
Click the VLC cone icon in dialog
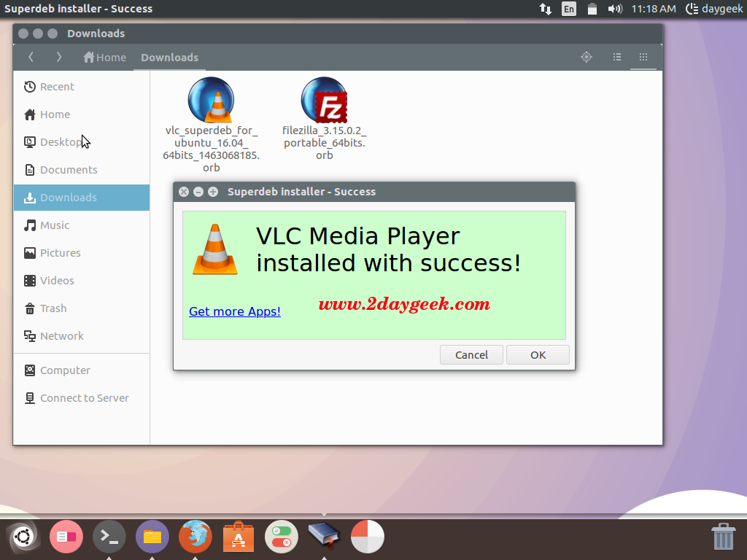[x=215, y=249]
